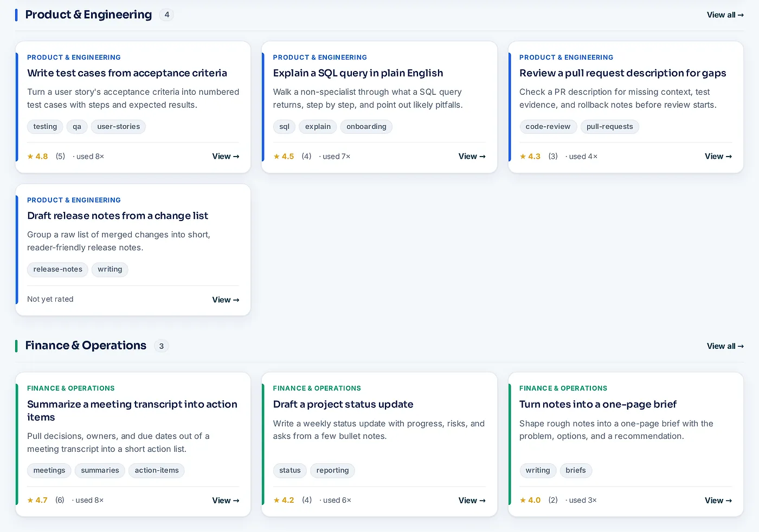
Task: View the Review a pull request prompt
Action: [718, 157]
